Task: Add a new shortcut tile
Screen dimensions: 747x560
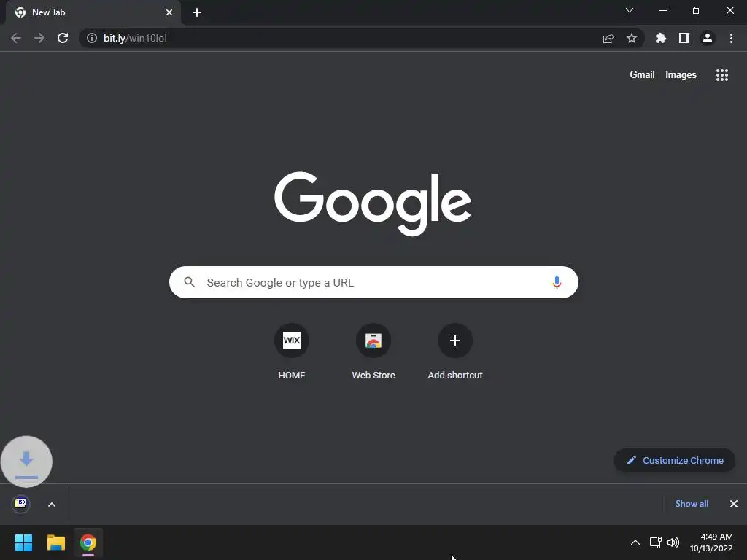Action: (455, 352)
